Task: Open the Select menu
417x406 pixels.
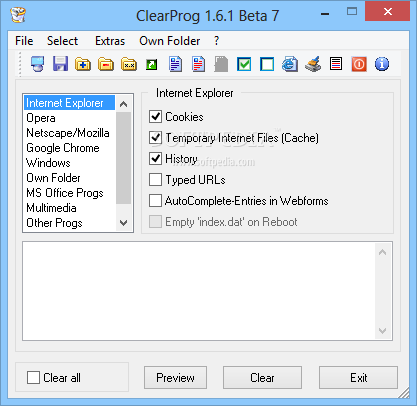Action: [x=62, y=41]
